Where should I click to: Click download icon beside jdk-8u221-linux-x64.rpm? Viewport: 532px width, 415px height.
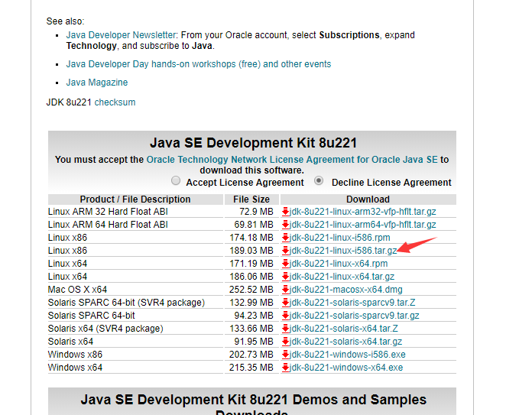285,264
